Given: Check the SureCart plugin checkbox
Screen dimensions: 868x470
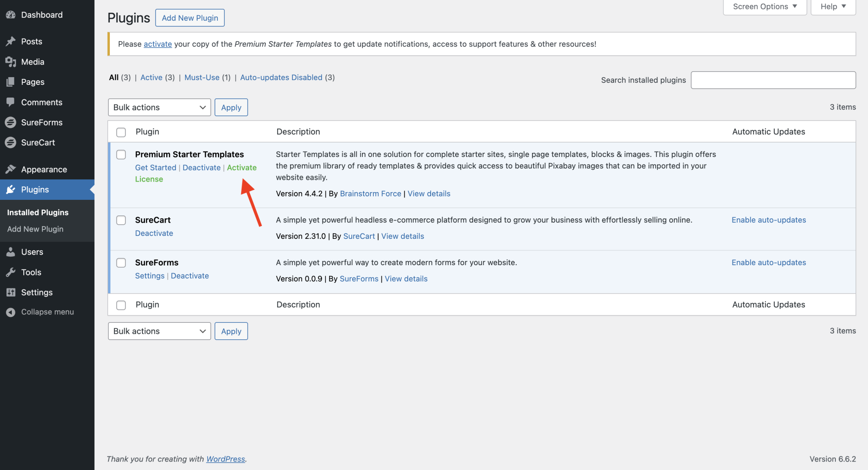Looking at the screenshot, I should pos(121,220).
